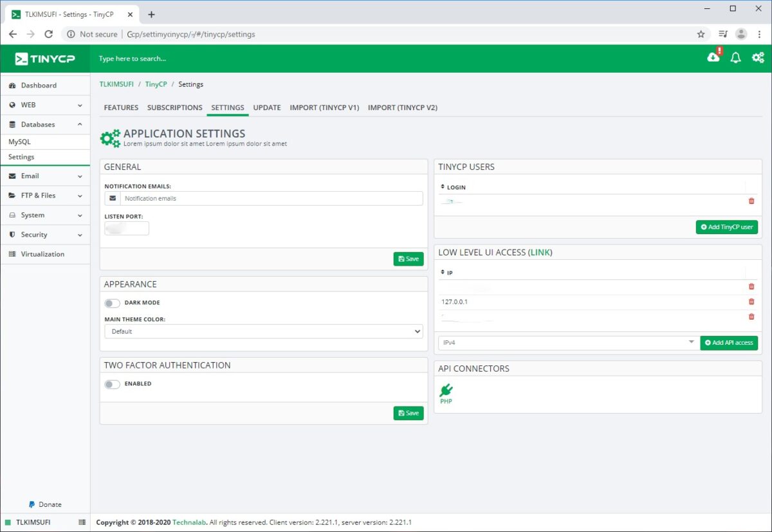
Task: Open the settings gears icon in the header
Action: [x=758, y=58]
